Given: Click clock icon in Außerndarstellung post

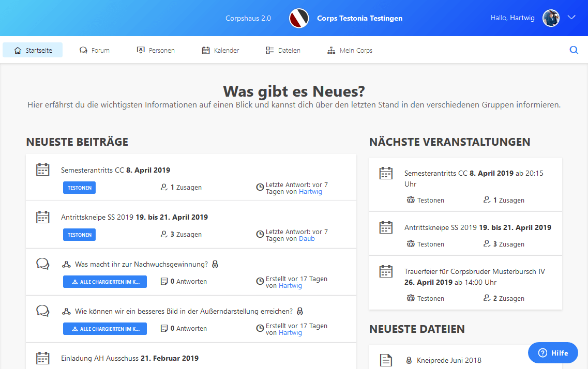Looking at the screenshot, I should pyautogui.click(x=260, y=328).
